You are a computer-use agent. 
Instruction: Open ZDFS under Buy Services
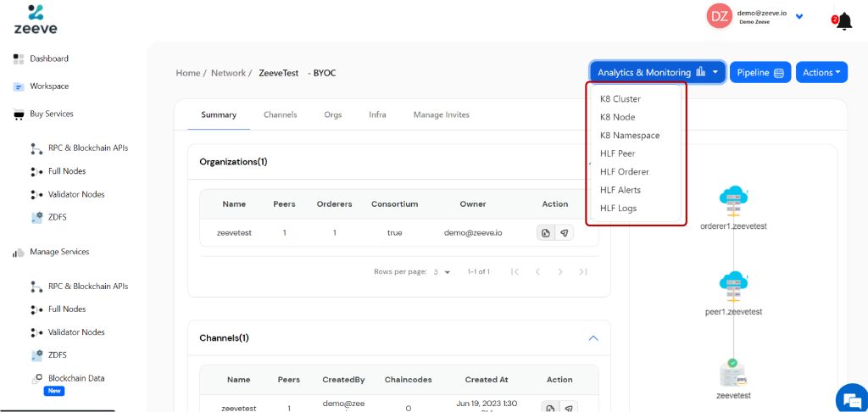58,217
